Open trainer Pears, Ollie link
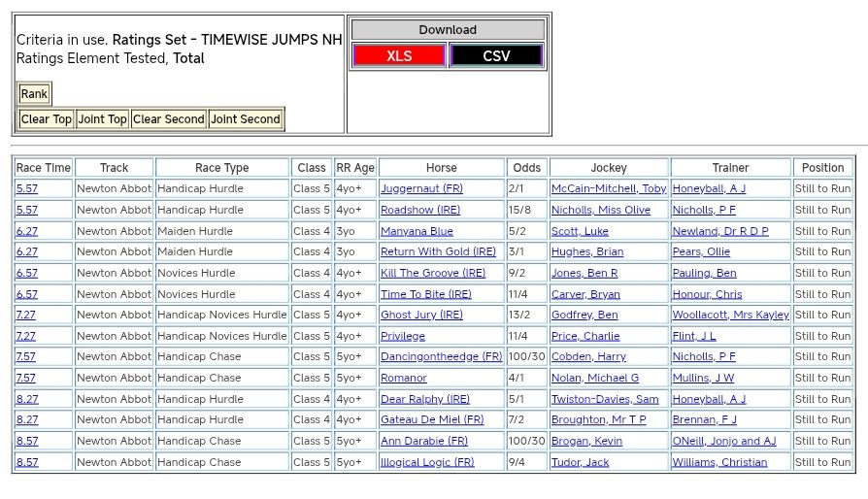868x499 pixels. [x=701, y=252]
